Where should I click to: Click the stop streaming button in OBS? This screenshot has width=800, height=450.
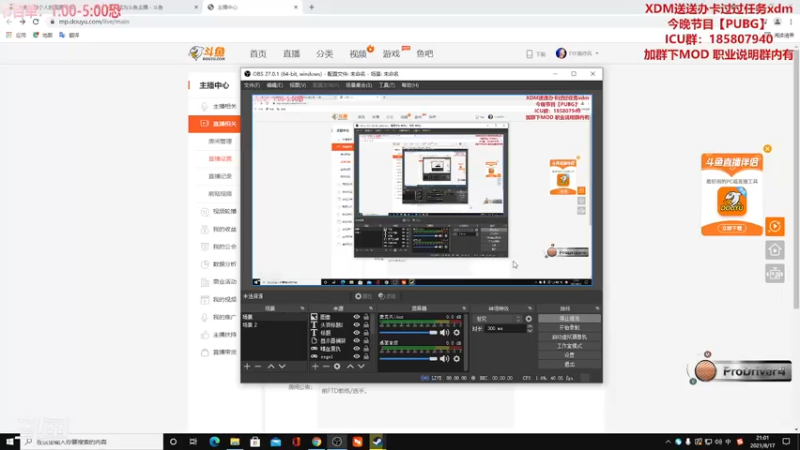(x=569, y=318)
